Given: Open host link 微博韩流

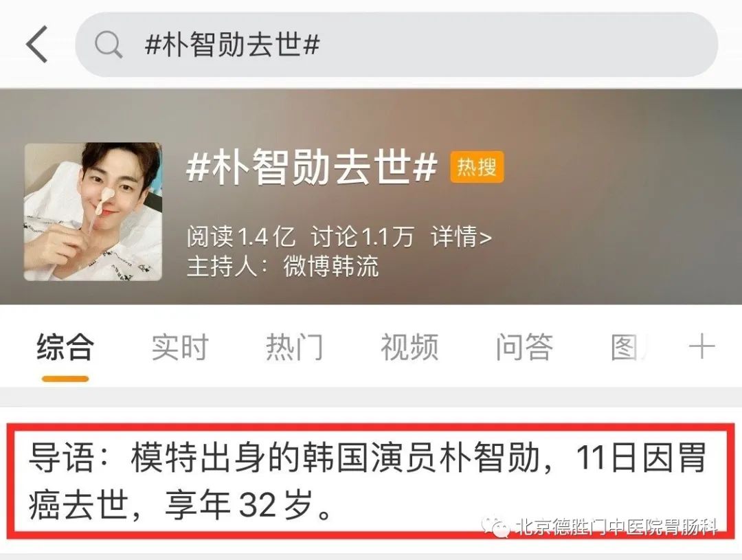Looking at the screenshot, I should point(330,266).
